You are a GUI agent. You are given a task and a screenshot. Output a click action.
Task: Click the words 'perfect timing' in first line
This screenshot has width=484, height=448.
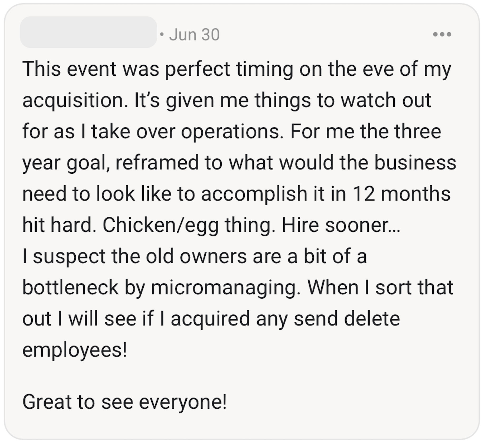pos(229,70)
